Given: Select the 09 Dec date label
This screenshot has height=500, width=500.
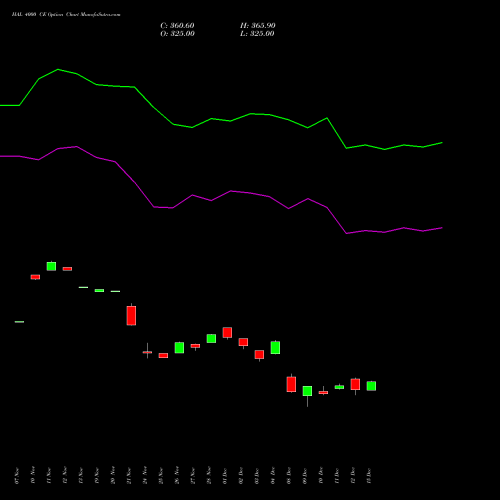Looking at the screenshot, I should (305, 476).
